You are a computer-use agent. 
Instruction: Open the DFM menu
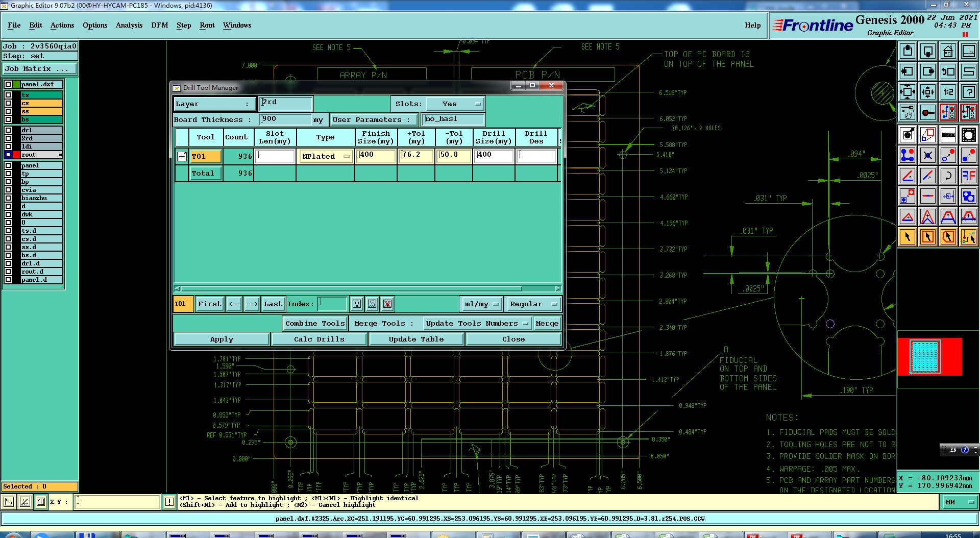coord(160,25)
